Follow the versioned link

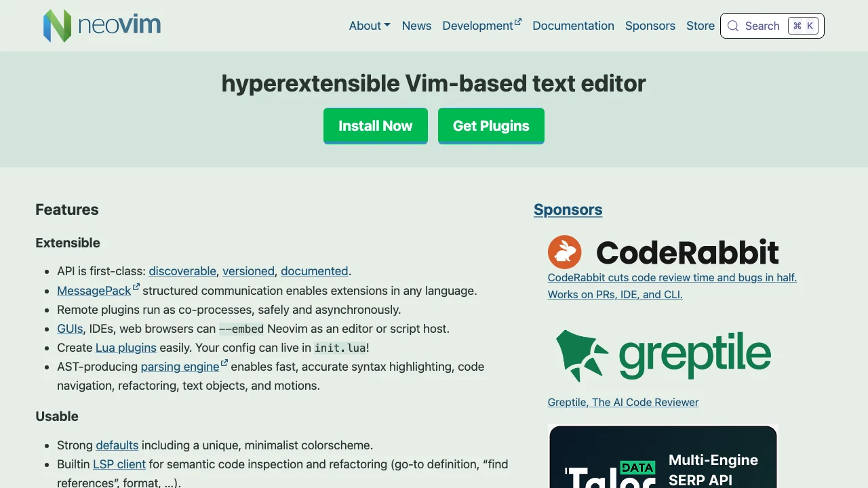(x=248, y=271)
